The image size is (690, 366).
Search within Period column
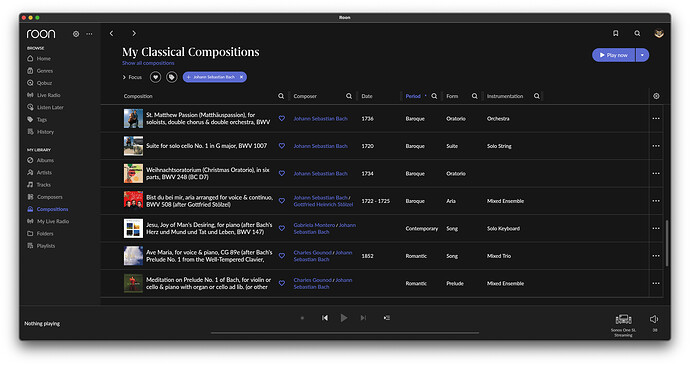(434, 96)
